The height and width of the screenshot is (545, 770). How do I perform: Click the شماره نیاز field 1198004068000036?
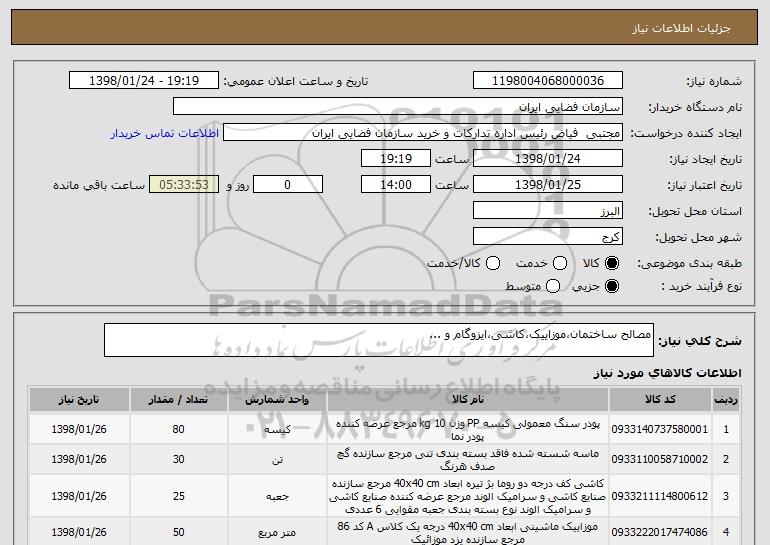point(548,81)
